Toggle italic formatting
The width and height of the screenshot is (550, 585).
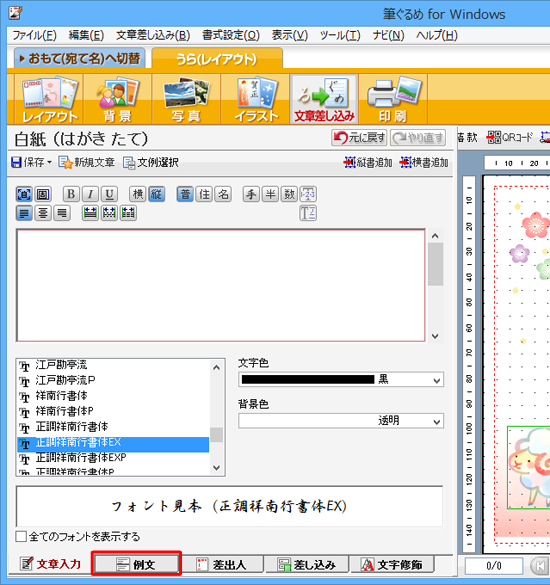[x=90, y=194]
